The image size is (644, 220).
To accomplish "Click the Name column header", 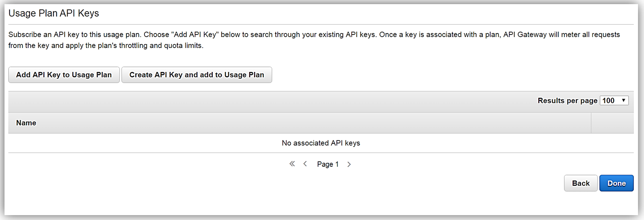I will (x=26, y=123).
